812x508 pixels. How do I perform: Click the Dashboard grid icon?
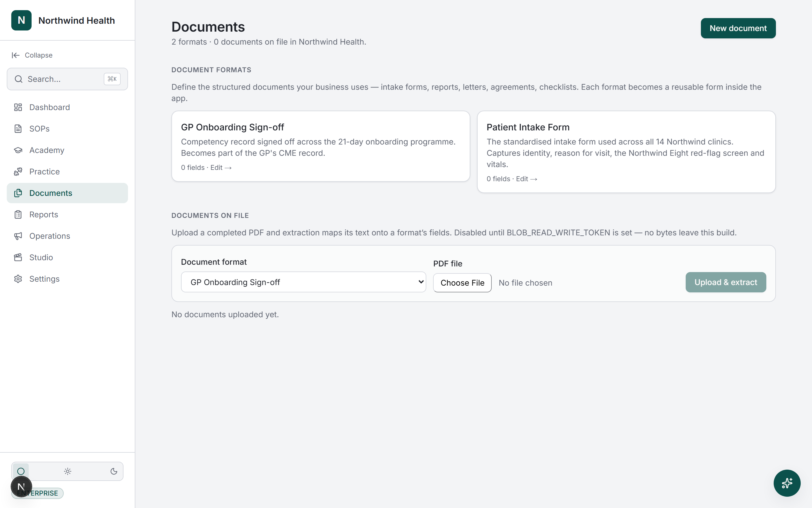[x=18, y=107]
